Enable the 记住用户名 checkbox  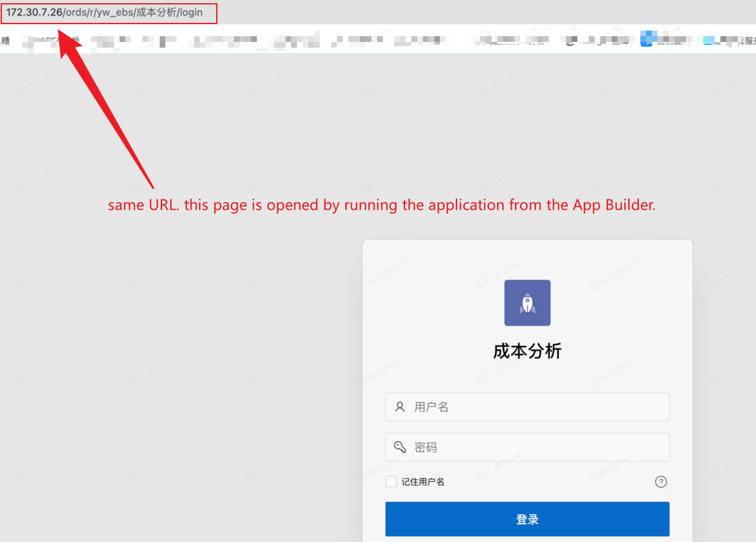[391, 482]
